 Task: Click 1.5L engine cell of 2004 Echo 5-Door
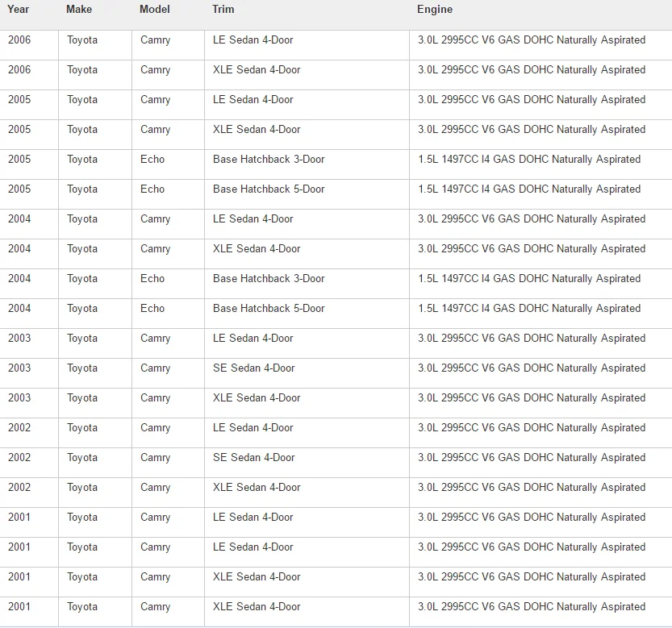pyautogui.click(x=541, y=314)
